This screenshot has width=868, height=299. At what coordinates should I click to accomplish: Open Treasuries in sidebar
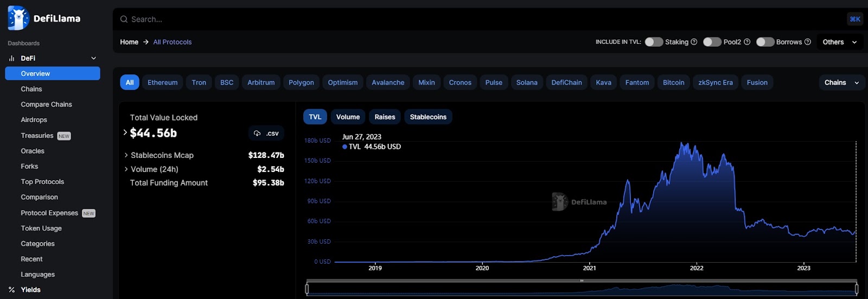click(x=37, y=136)
